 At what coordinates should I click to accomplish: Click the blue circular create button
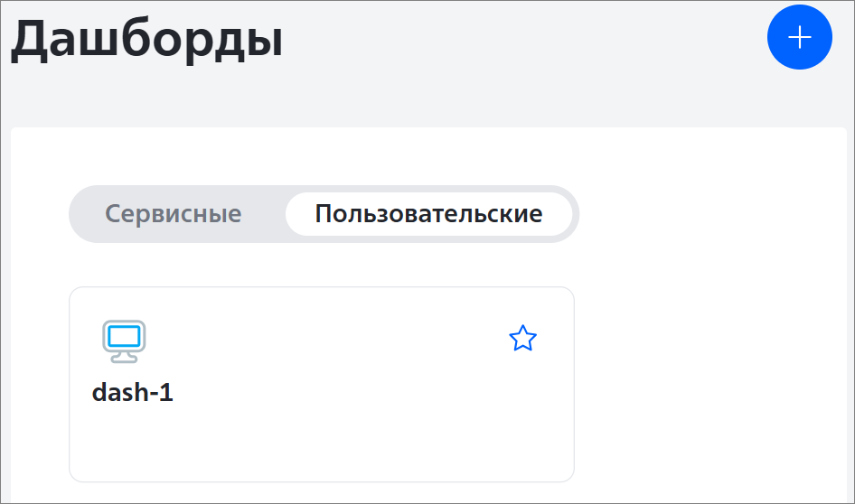pyautogui.click(x=799, y=37)
